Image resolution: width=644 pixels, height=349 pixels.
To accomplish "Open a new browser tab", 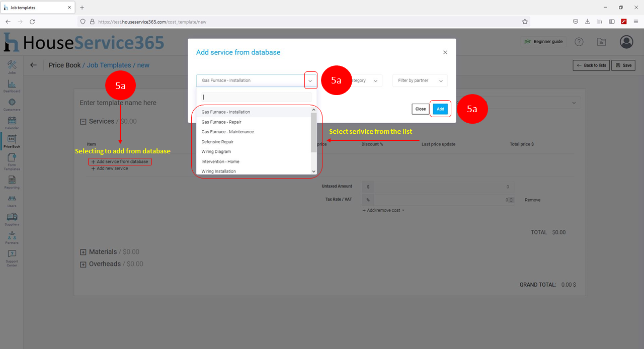I will click(x=82, y=8).
